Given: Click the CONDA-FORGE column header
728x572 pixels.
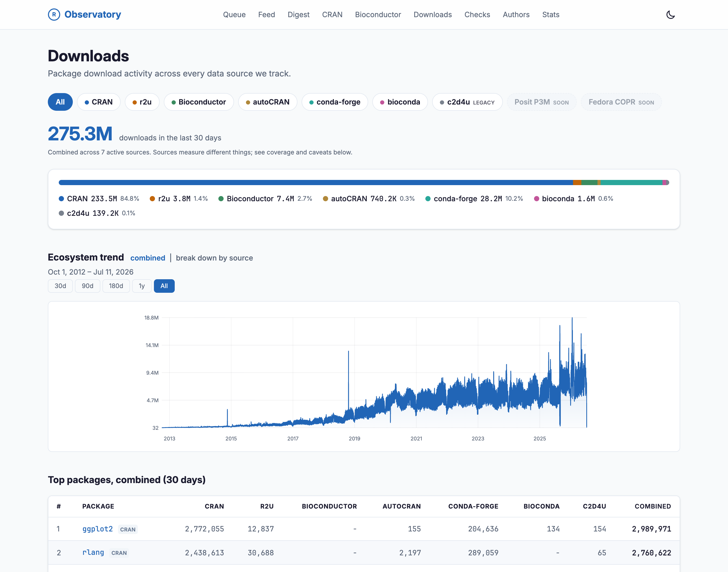Looking at the screenshot, I should 473,506.
